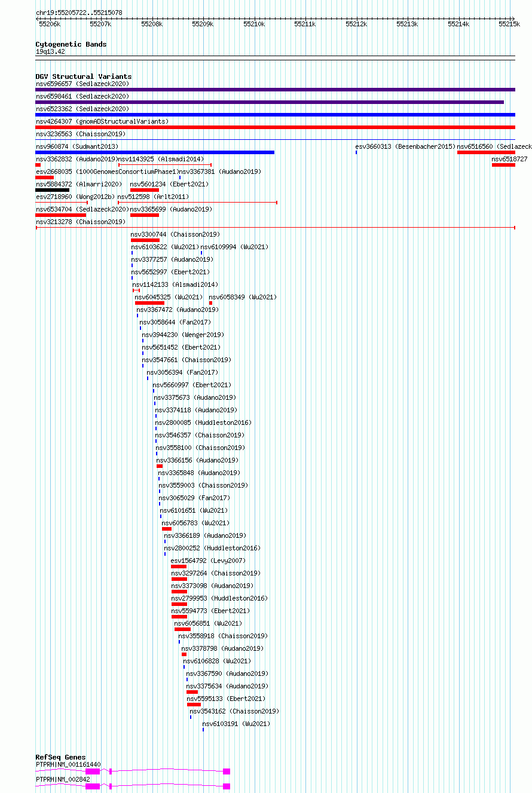Select nsv5884372 (Almarri2020) label
This screenshot has width=532, height=793.
[79, 184]
